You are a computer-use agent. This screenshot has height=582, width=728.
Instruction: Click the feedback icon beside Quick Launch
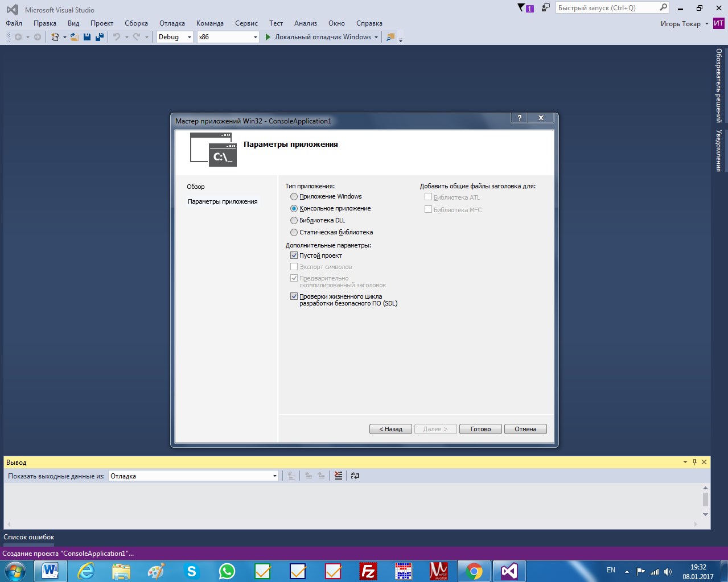545,8
